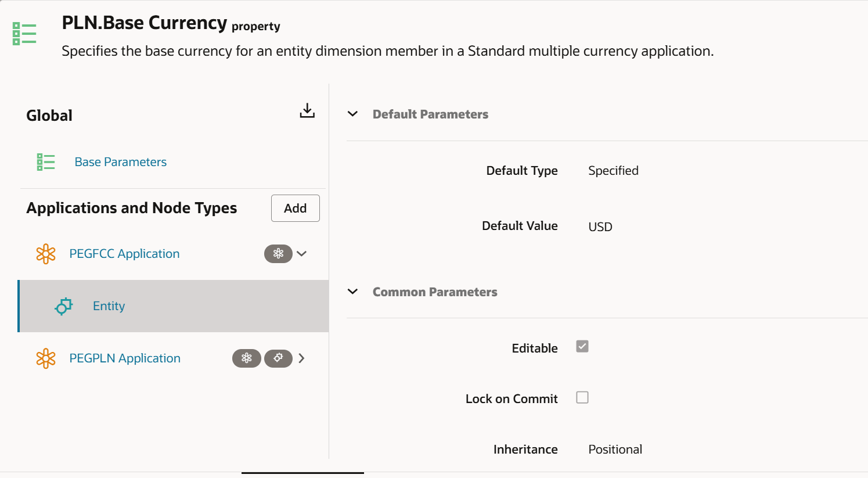This screenshot has width=868, height=478.
Task: Select the Entity node type item
Action: [x=174, y=306]
